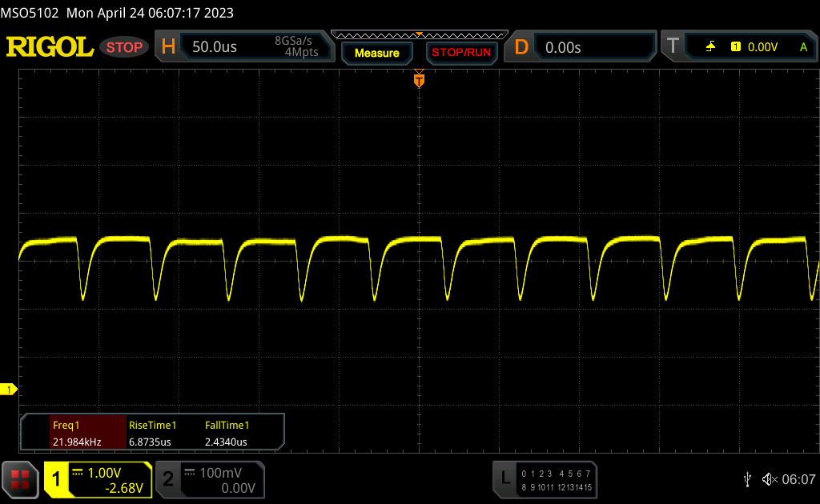Click channel 1 -2.68V offset value

pos(124,488)
